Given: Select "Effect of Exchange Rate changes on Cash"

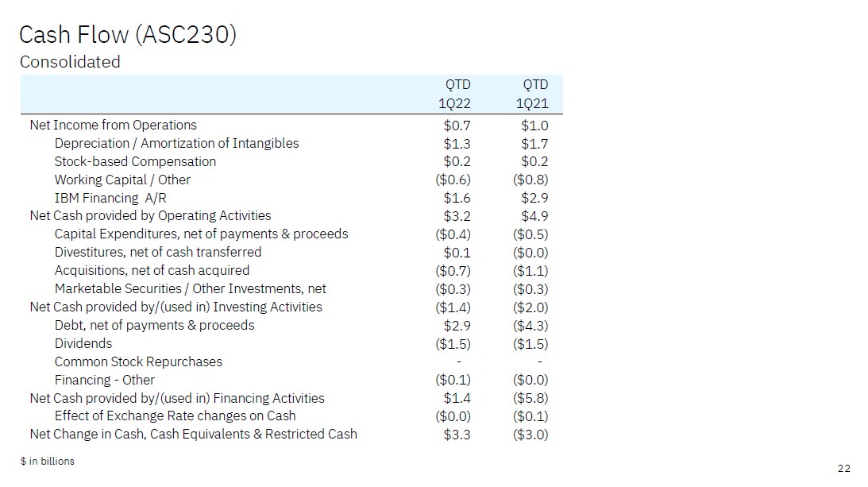Looking at the screenshot, I should (175, 415).
